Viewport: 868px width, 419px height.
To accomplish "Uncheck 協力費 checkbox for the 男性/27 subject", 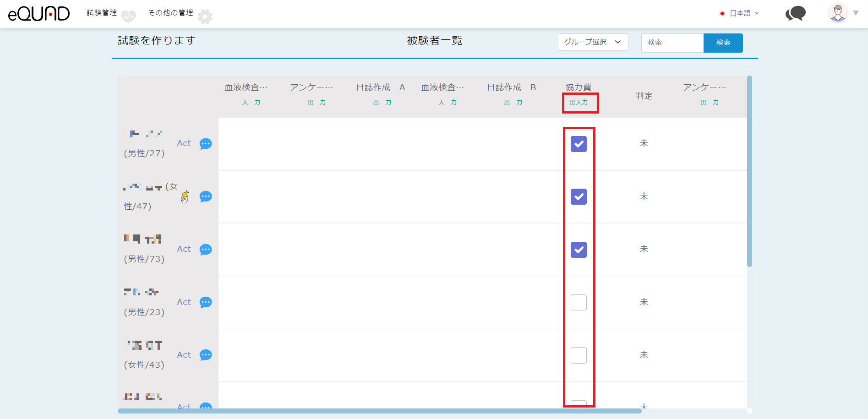I will point(579,144).
